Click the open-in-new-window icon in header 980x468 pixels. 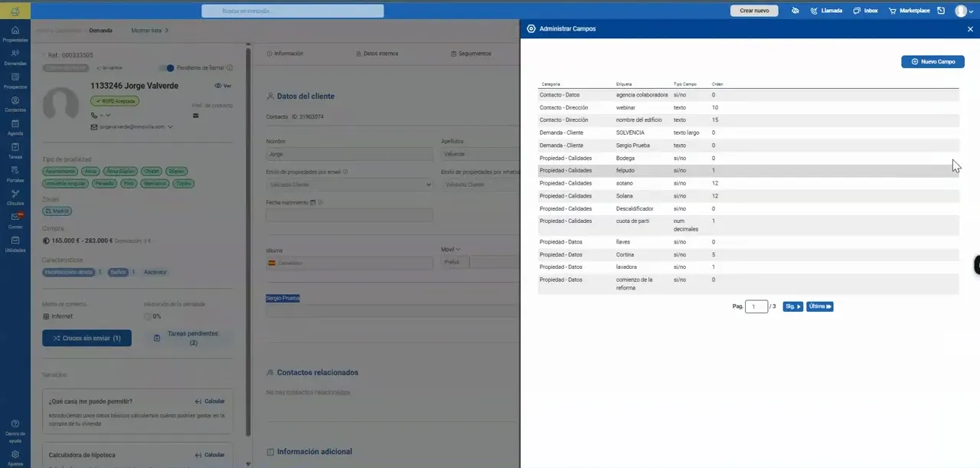[x=941, y=11]
